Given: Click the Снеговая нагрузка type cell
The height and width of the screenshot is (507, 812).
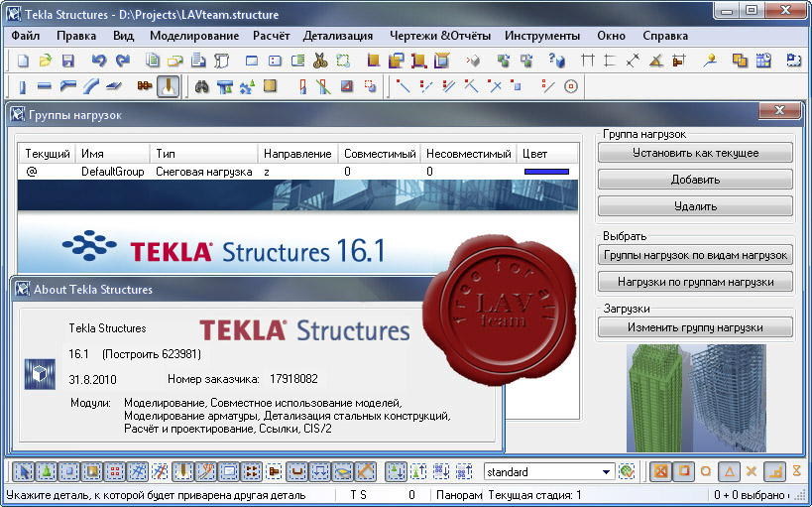Looking at the screenshot, I should click(204, 172).
